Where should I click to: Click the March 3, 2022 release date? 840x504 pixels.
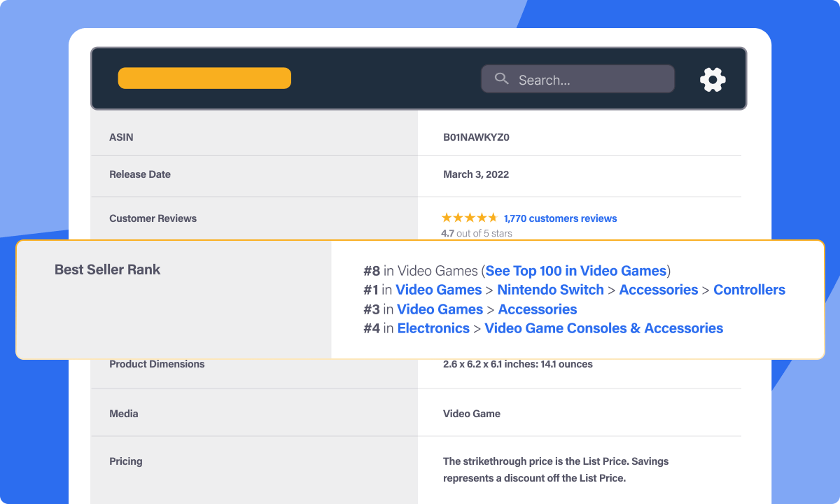(x=476, y=174)
